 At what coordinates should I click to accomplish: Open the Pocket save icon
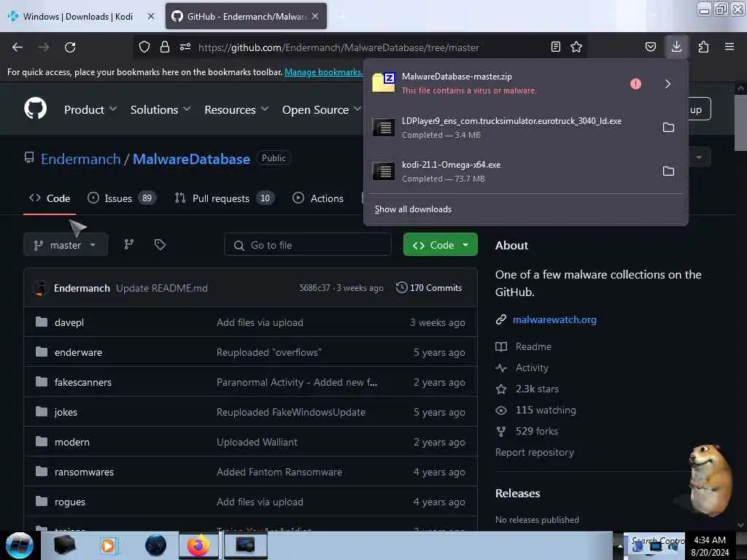click(x=650, y=47)
